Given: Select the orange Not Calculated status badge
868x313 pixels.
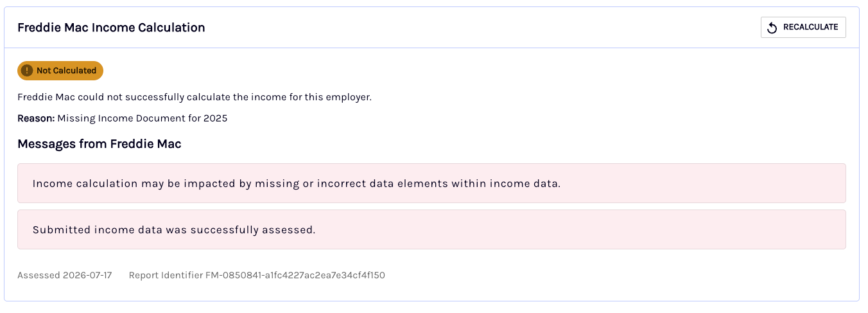Looking at the screenshot, I should point(60,71).
